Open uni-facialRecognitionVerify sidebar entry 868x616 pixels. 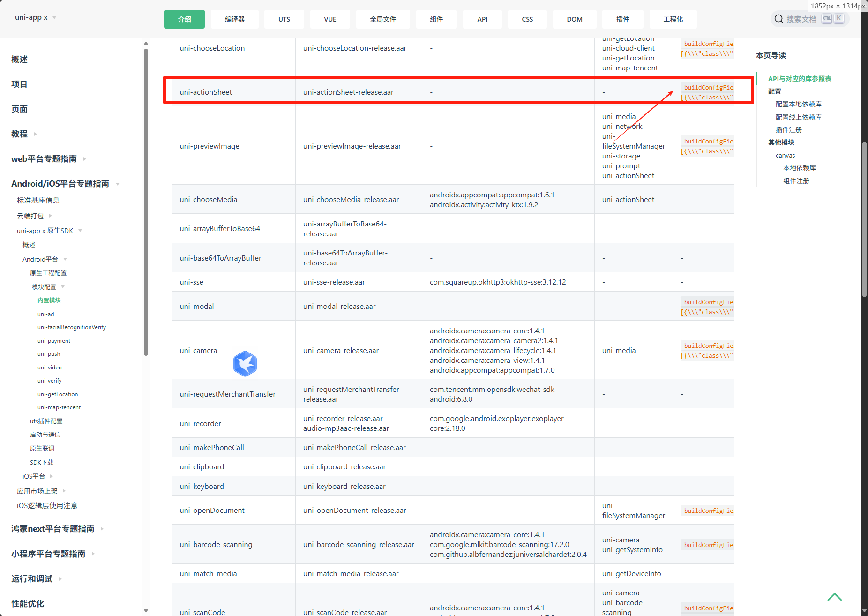(x=72, y=327)
